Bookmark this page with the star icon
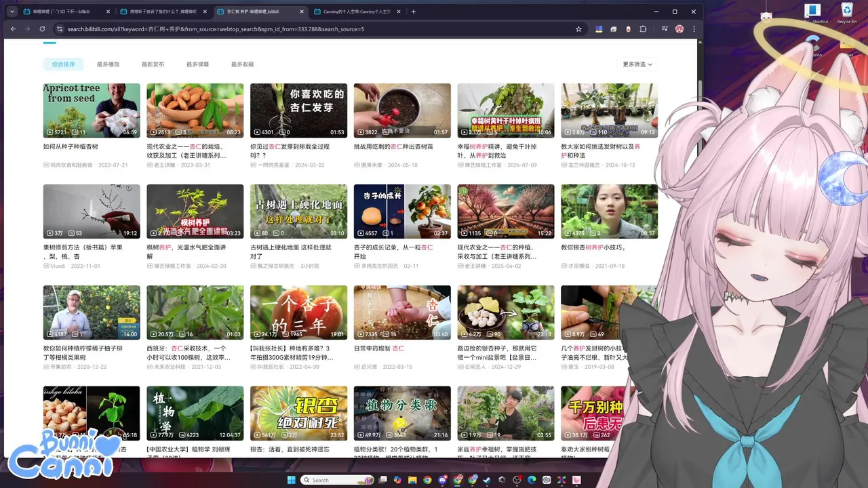Image resolution: width=868 pixels, height=488 pixels. click(578, 29)
